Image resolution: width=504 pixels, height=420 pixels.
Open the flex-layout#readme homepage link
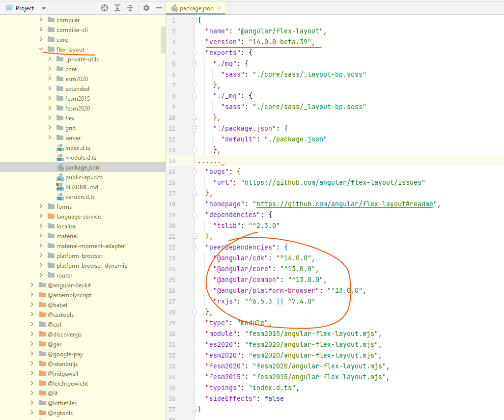pos(344,204)
